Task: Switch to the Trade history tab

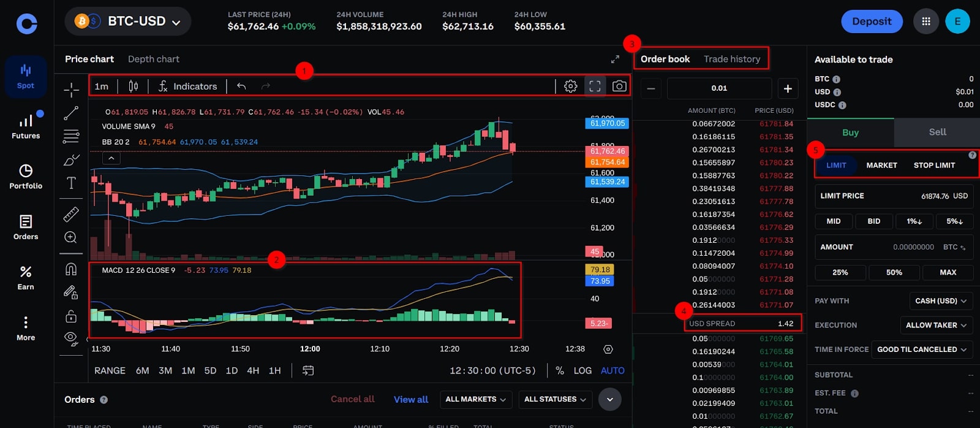Action: click(731, 59)
